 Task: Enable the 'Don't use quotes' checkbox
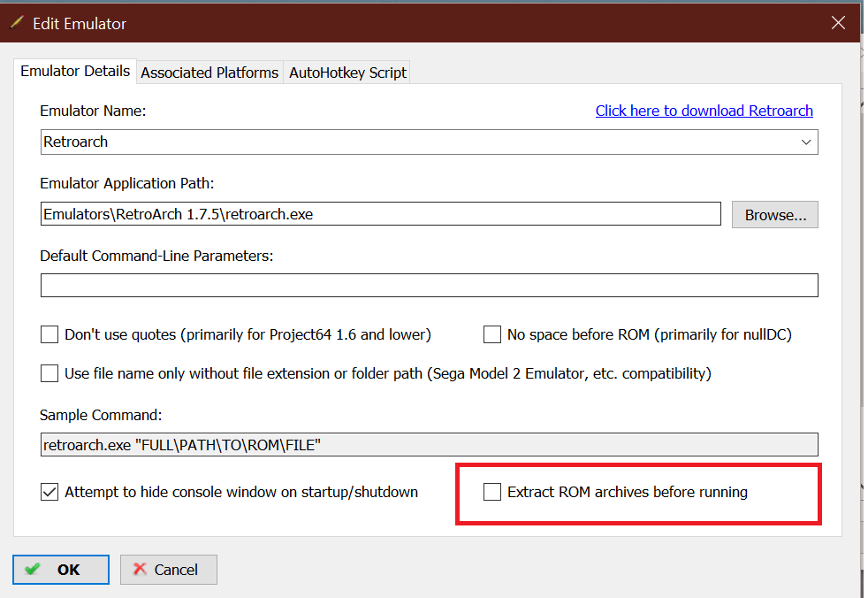pos(49,334)
